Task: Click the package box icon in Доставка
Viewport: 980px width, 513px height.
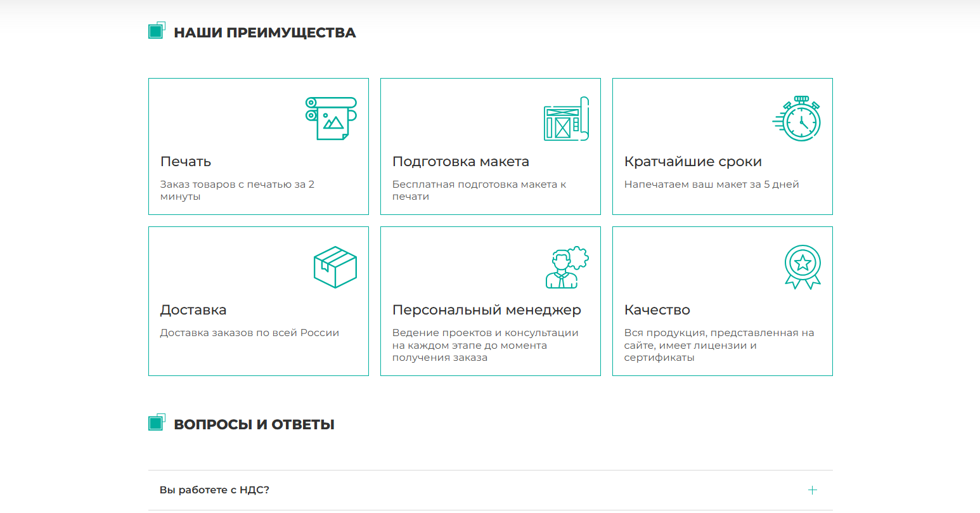Action: 335,267
